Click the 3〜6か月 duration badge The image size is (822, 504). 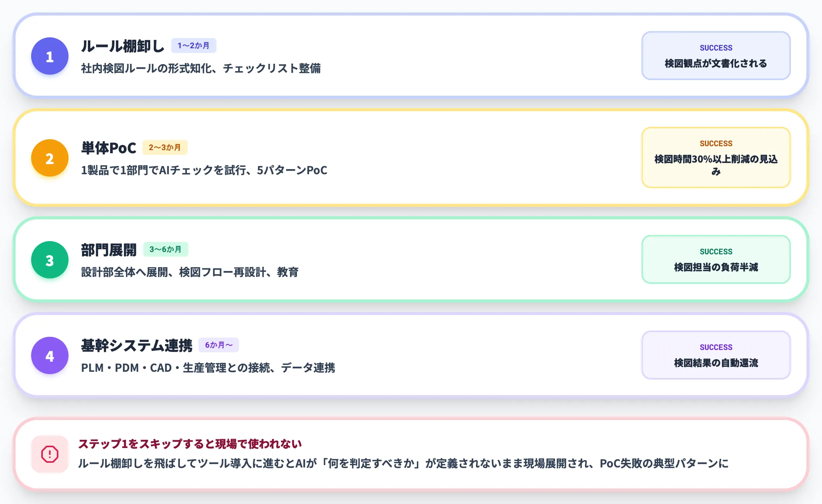165,249
